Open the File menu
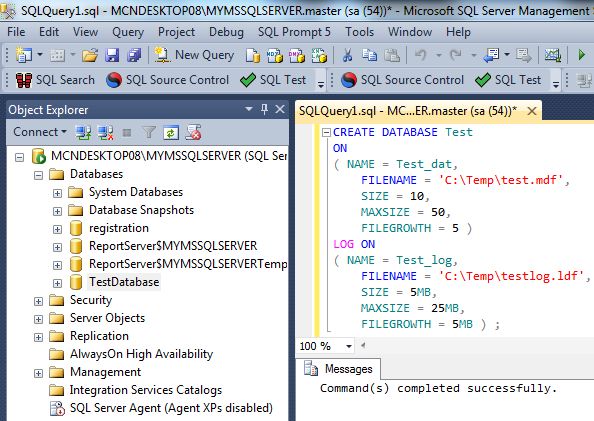This screenshot has height=421, width=594. (16, 32)
